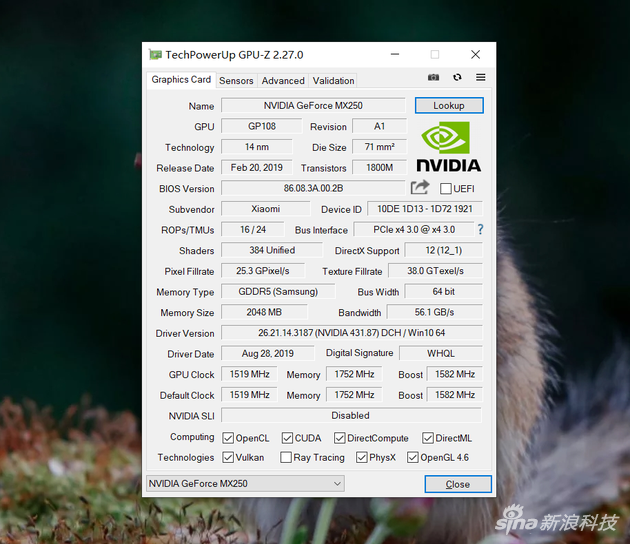Click the Transistors value 1800M
This screenshot has width=630, height=544.
(379, 168)
